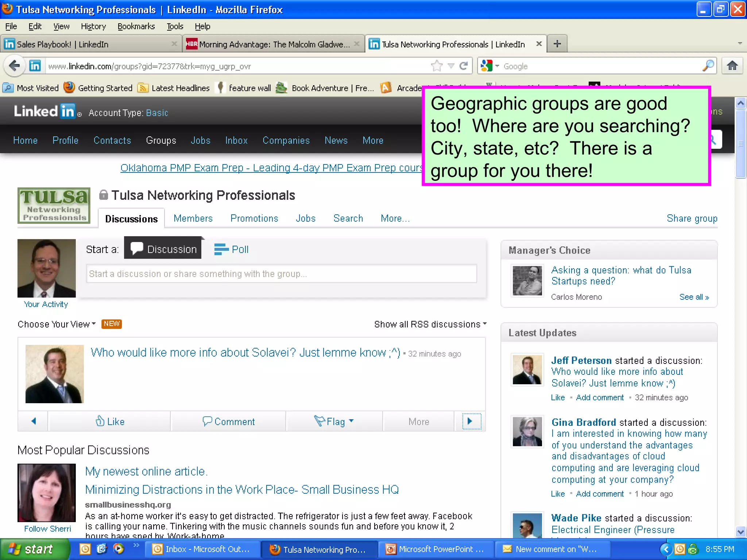Image resolution: width=747 pixels, height=560 pixels.
Task: Open Choose Your View dropdown
Action: (x=57, y=324)
